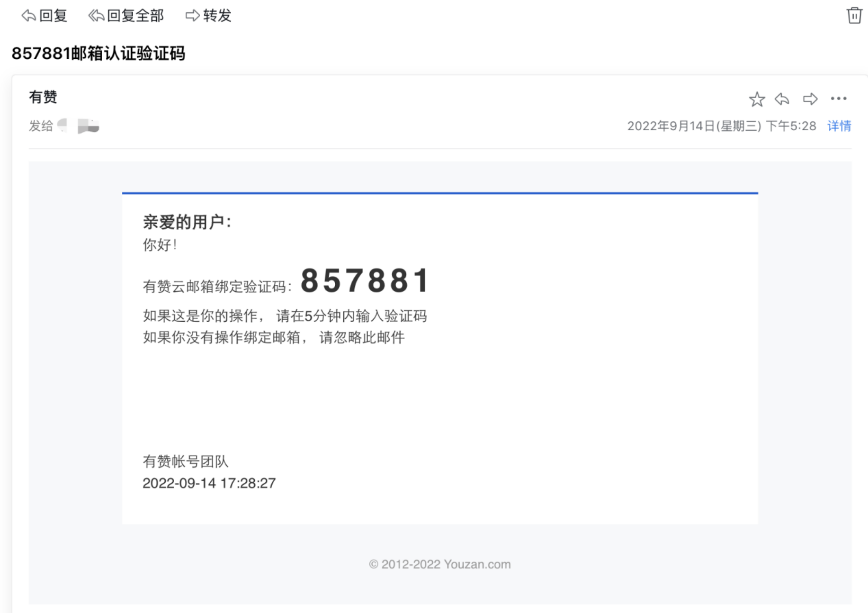The image size is (868, 613).
Task: Click the large verification code 857881 in body
Action: coord(365,281)
